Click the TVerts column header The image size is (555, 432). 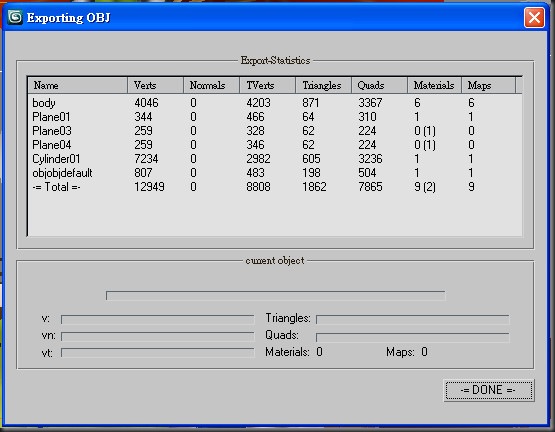pos(267,85)
